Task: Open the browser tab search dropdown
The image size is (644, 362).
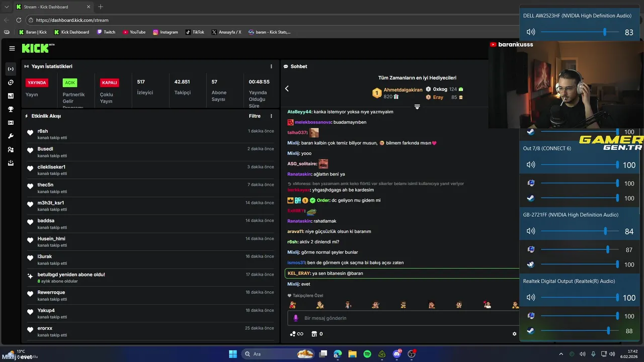Action: point(7,7)
